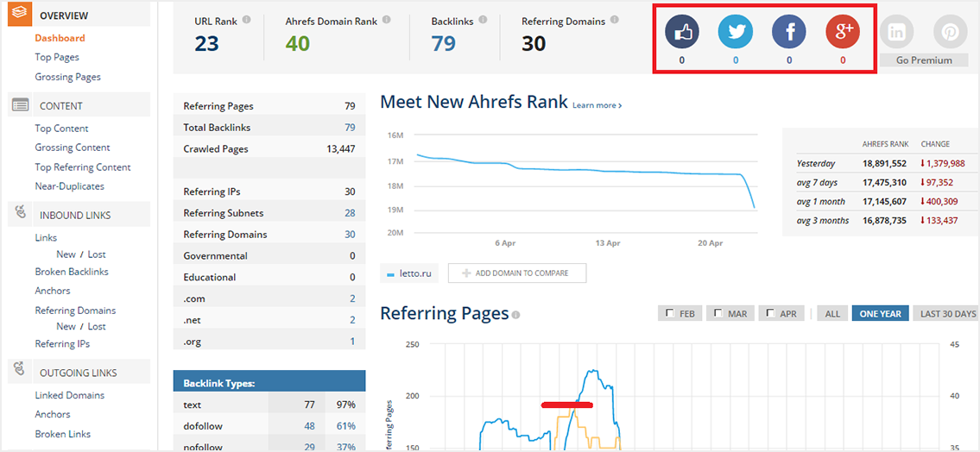Click the greyed-out LinkedIn icon
Viewport: 980px width, 452px height.
click(896, 33)
